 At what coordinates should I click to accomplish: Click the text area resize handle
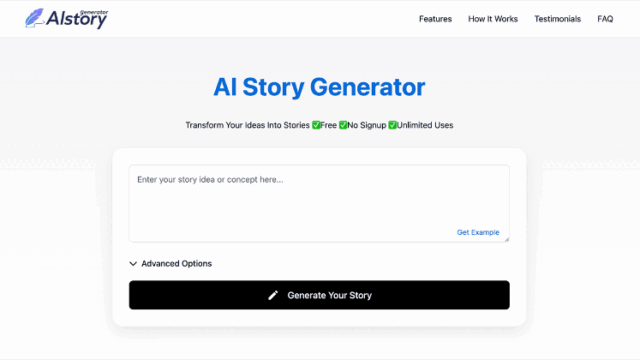tap(507, 239)
